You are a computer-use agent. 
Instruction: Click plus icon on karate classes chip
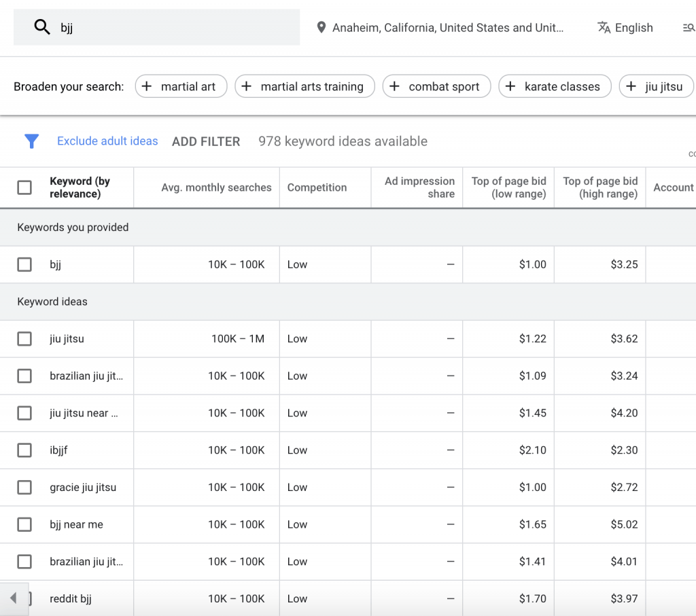[x=511, y=86]
